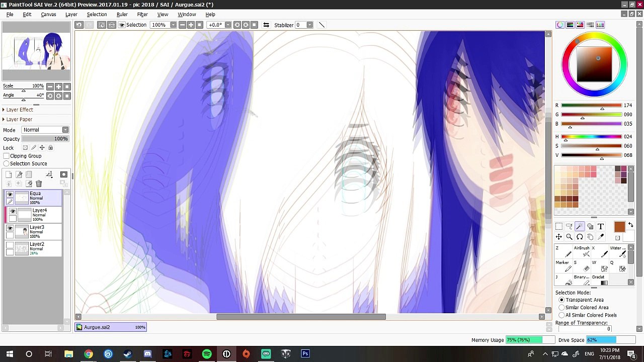Select the Shape tool
Image resolution: width=644 pixels, height=362 pixels.
coord(590,226)
